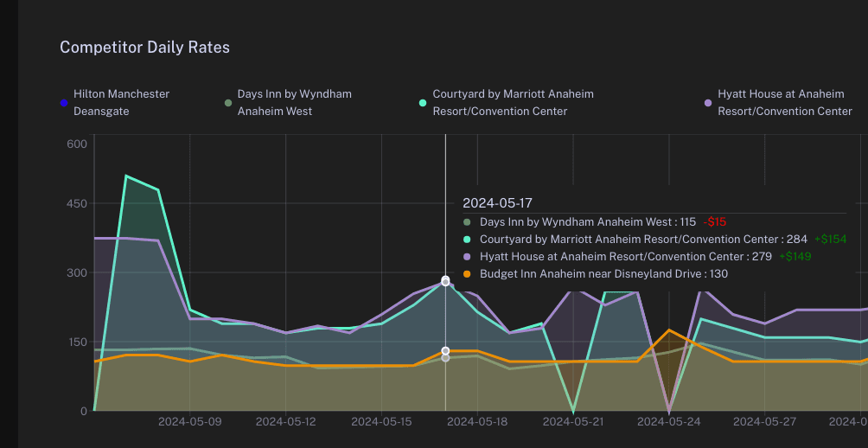Click x-axis label 2024-05-15
This screenshot has height=448, width=868.
[381, 422]
